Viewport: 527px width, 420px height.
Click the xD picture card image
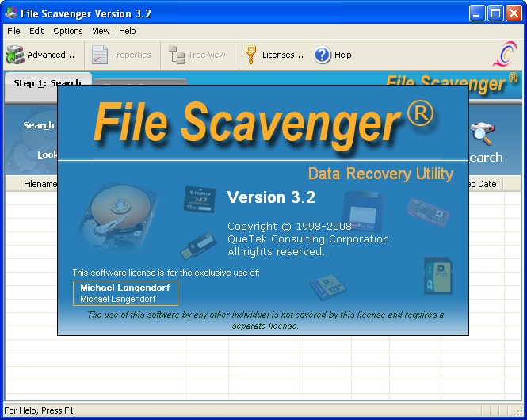click(x=200, y=199)
